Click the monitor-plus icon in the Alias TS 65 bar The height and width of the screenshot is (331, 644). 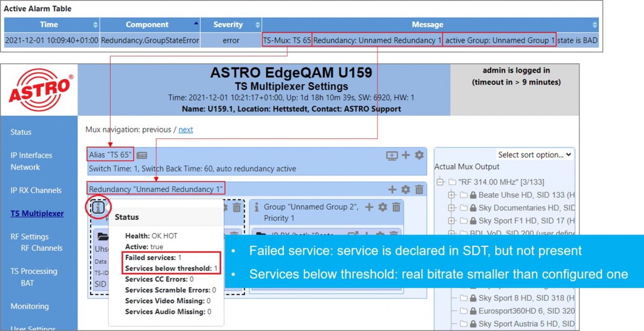pos(392,156)
